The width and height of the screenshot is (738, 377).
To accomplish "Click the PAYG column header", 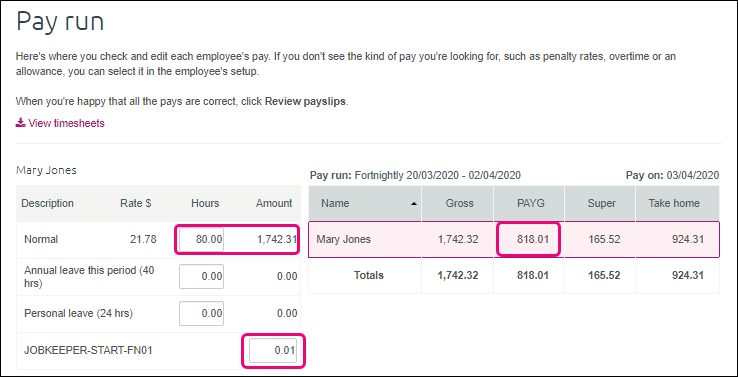I will coord(529,203).
